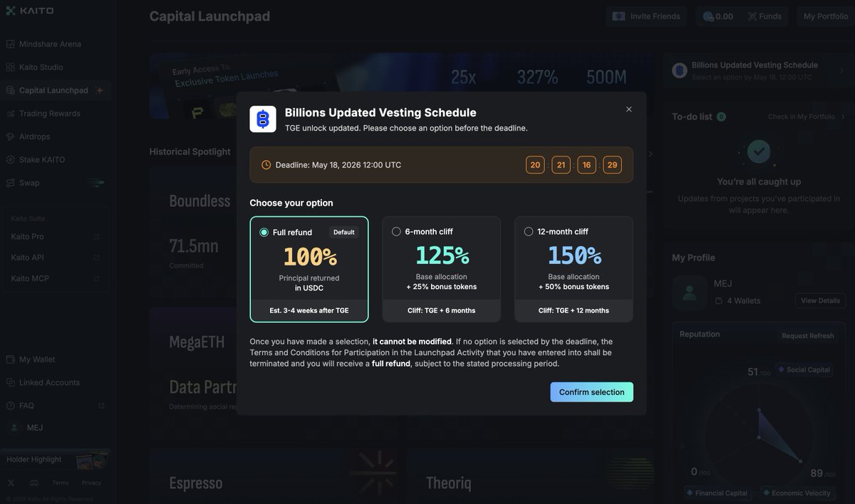Viewport: 855px width, 504px height.
Task: Select the 6-month cliff radio option
Action: click(x=396, y=231)
